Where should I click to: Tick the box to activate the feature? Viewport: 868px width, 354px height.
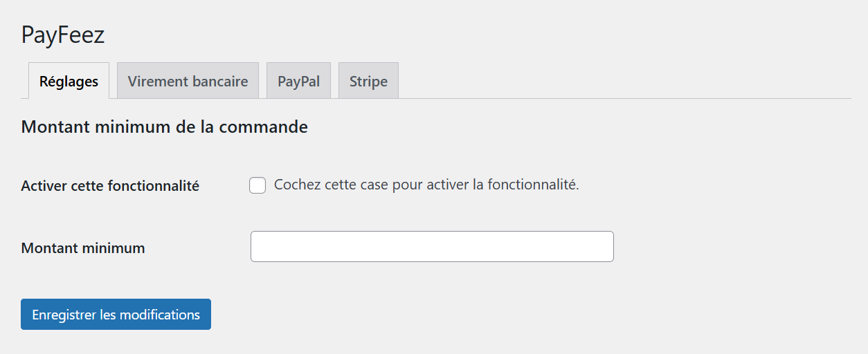[x=257, y=185]
